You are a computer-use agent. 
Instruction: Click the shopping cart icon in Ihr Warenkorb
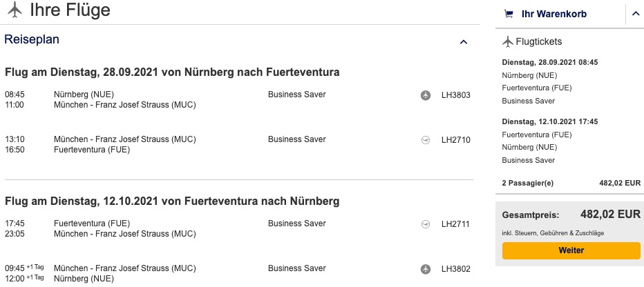509,14
